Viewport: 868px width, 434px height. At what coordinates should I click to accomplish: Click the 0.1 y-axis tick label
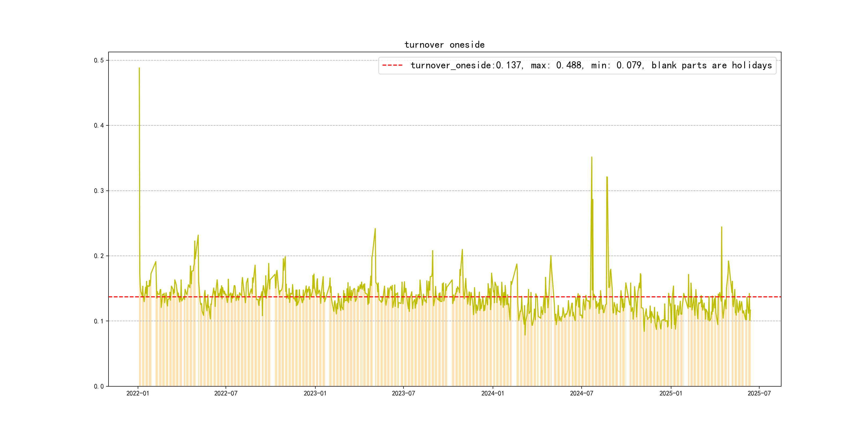[x=99, y=321]
